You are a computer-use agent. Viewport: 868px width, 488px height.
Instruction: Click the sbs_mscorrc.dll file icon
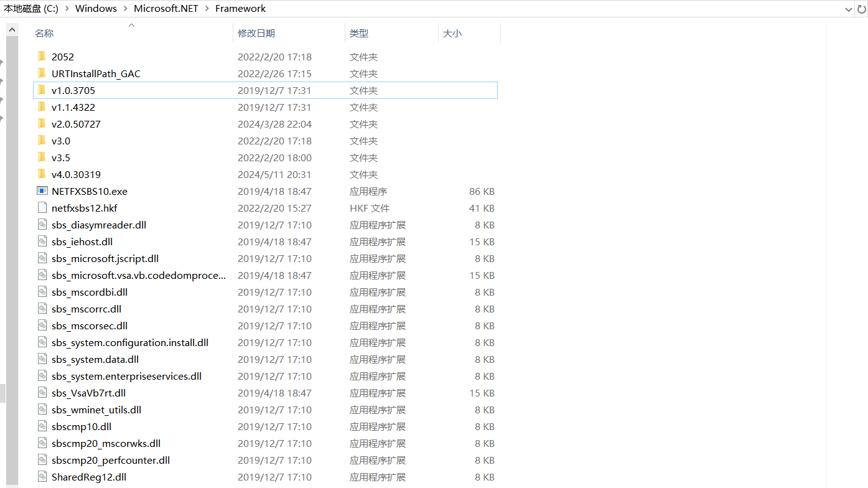click(42, 309)
